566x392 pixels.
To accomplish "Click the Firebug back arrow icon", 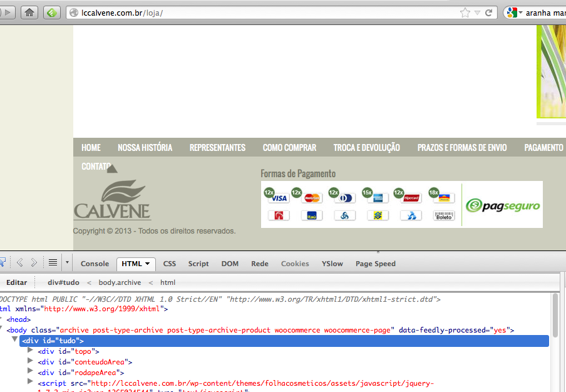I will tap(19, 263).
